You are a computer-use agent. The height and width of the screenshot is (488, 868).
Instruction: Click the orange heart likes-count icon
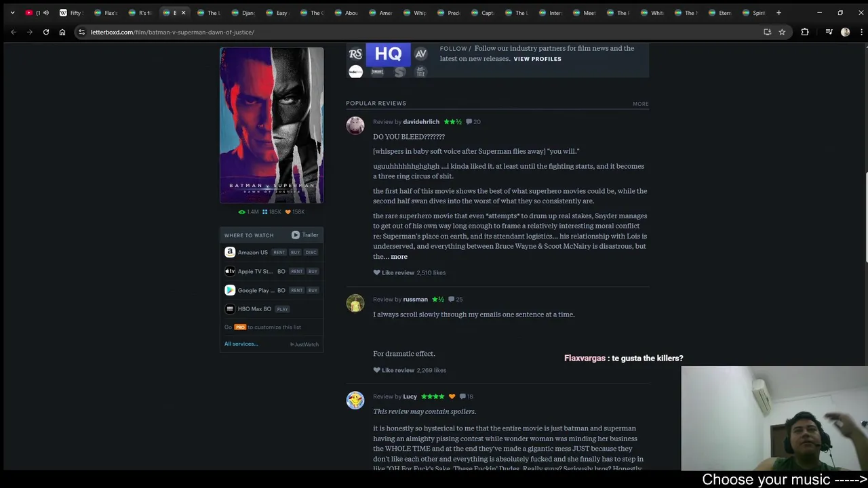click(288, 212)
